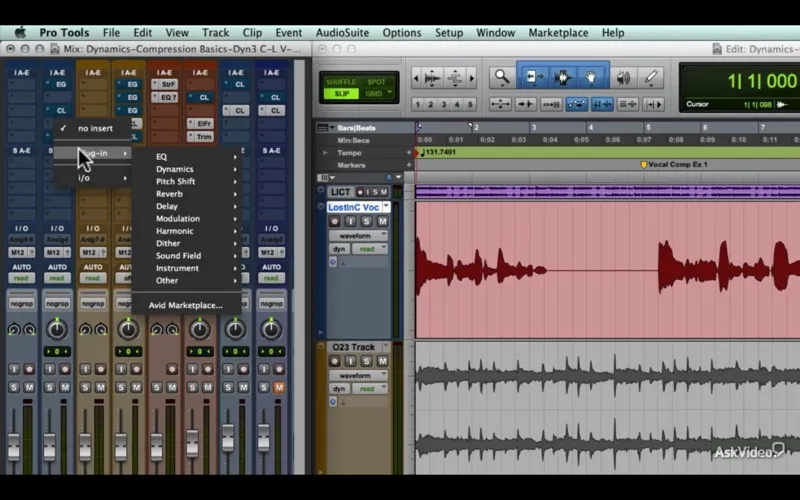Choose the Reverb plug-in category
This screenshot has height=500, width=800.
[x=186, y=194]
